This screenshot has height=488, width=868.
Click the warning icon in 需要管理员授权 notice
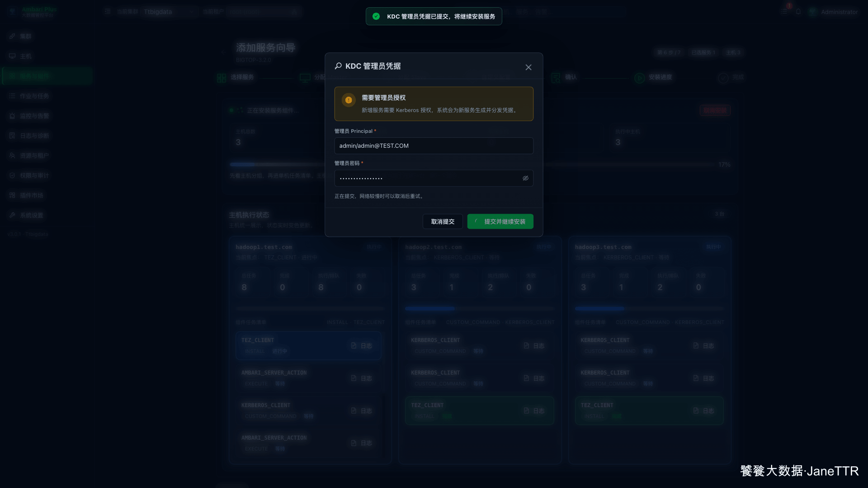(349, 100)
